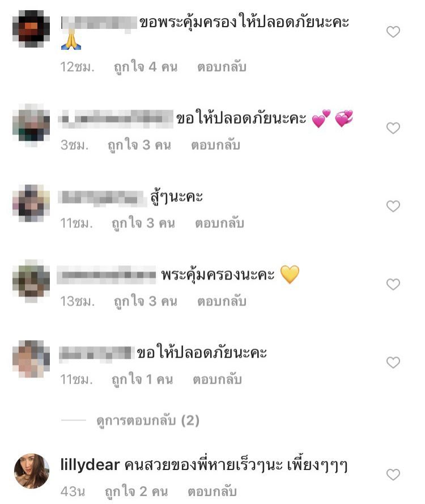Reply to the 12ชม. comment

(x=222, y=67)
